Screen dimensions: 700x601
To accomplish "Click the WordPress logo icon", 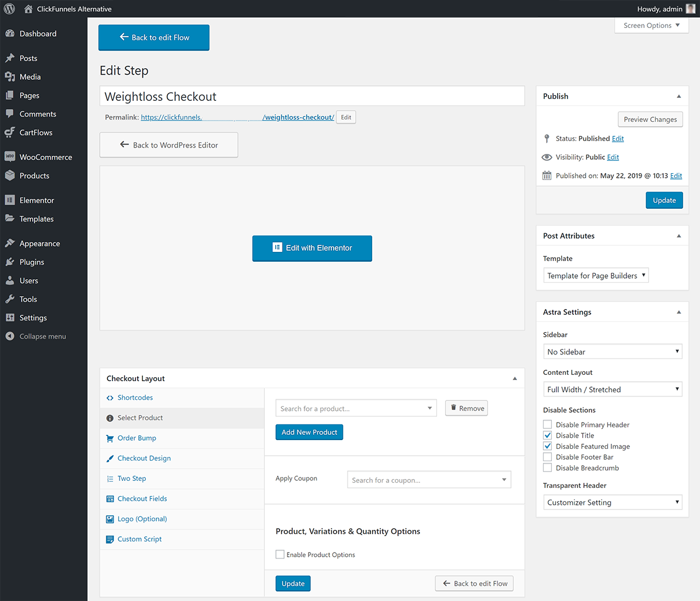I will pos(9,9).
